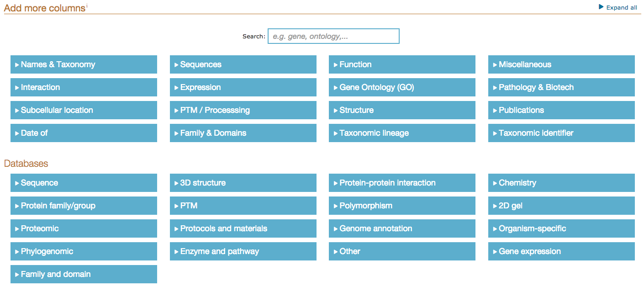Click the Expand all link
The height and width of the screenshot is (292, 644).
click(618, 7)
